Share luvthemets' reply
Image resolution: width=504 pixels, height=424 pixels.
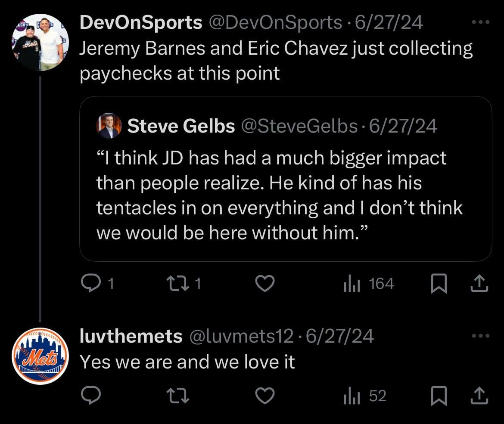coord(479,396)
